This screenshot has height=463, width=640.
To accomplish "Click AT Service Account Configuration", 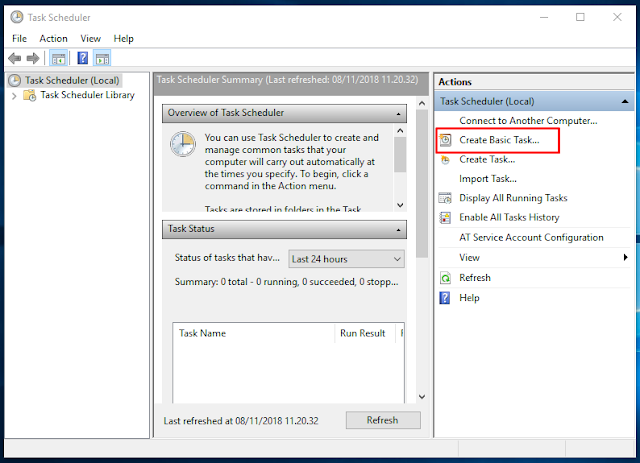I will 531,238.
